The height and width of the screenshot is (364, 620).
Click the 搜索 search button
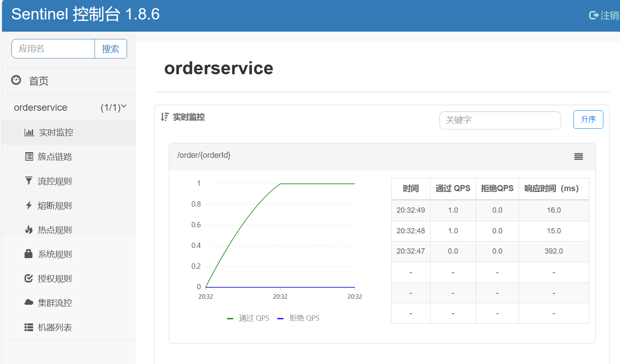point(111,49)
